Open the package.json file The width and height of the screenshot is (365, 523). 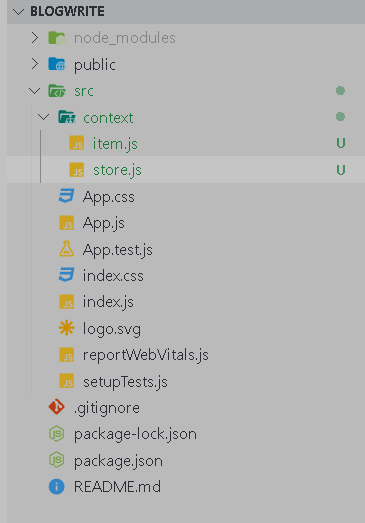pyautogui.click(x=118, y=461)
